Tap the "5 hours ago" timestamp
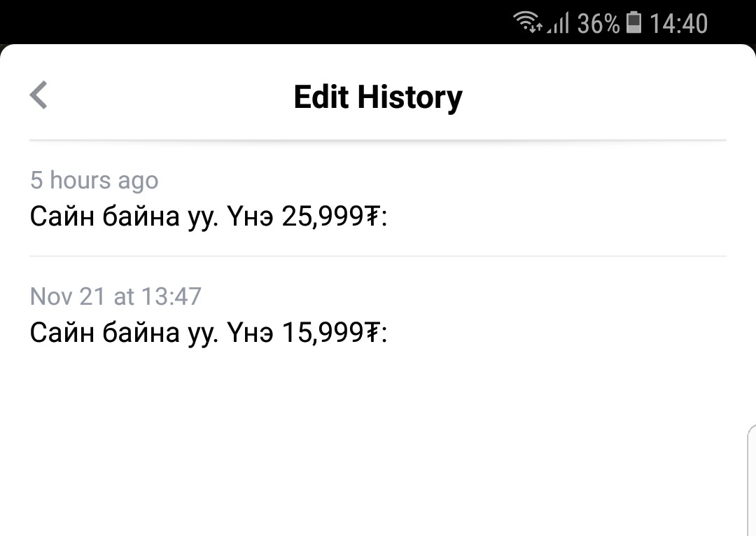The image size is (756, 536). point(94,181)
